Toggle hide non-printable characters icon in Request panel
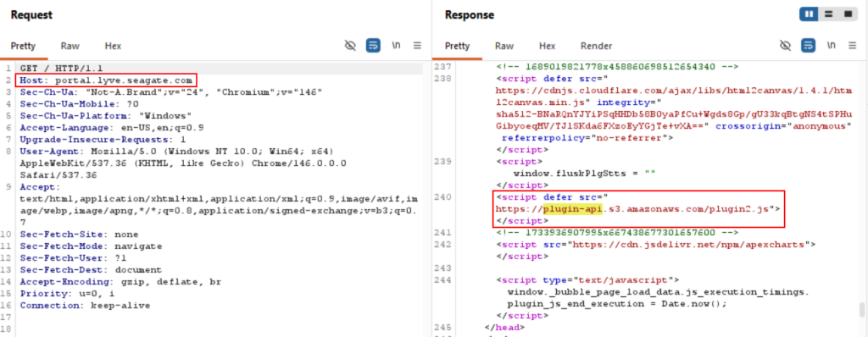The height and width of the screenshot is (337, 868). coord(350,46)
